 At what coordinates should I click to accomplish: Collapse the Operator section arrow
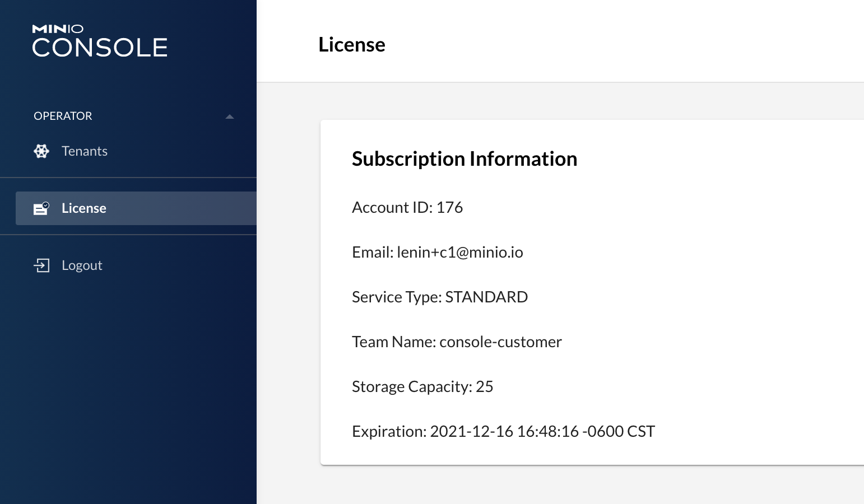(230, 116)
